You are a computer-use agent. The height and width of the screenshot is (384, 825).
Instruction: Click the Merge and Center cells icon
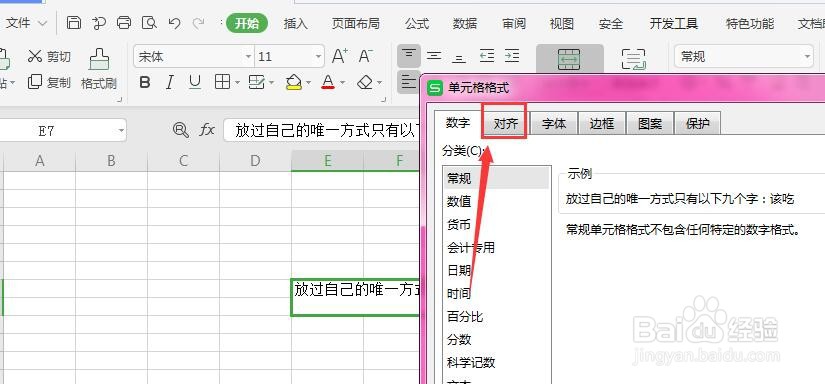coord(569,59)
